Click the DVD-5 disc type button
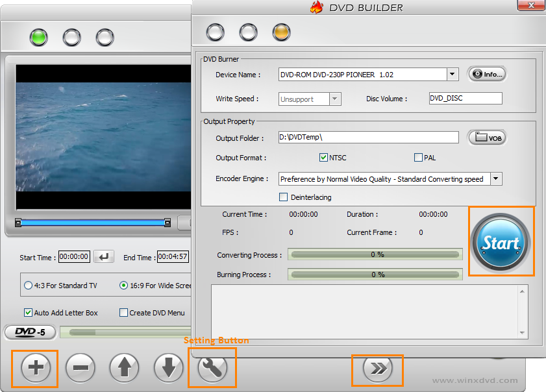 pyautogui.click(x=31, y=332)
